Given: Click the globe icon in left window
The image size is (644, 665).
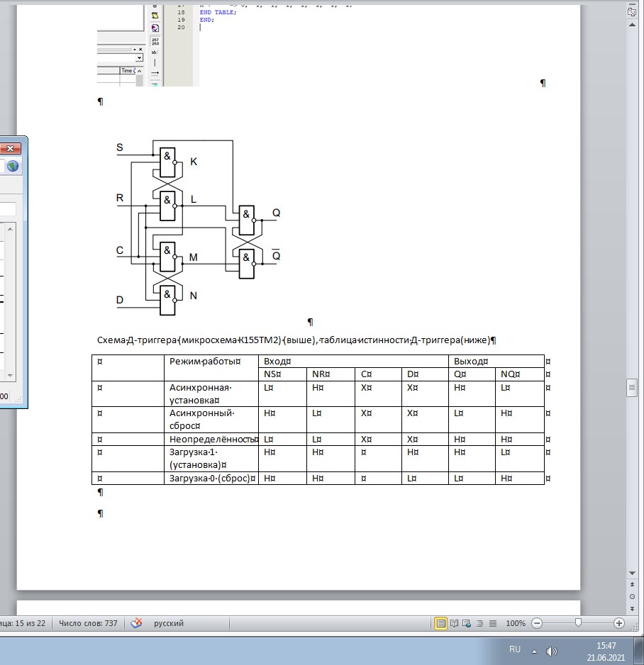Looking at the screenshot, I should (x=13, y=166).
